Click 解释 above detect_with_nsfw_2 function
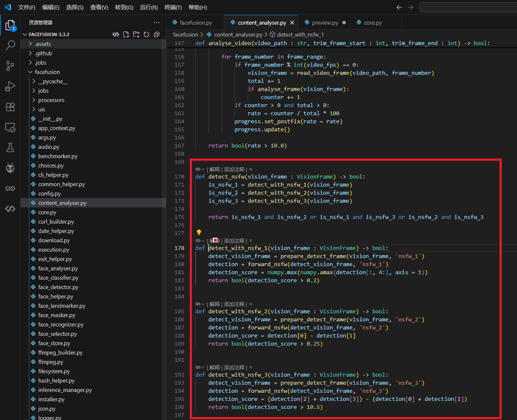 click(214, 304)
